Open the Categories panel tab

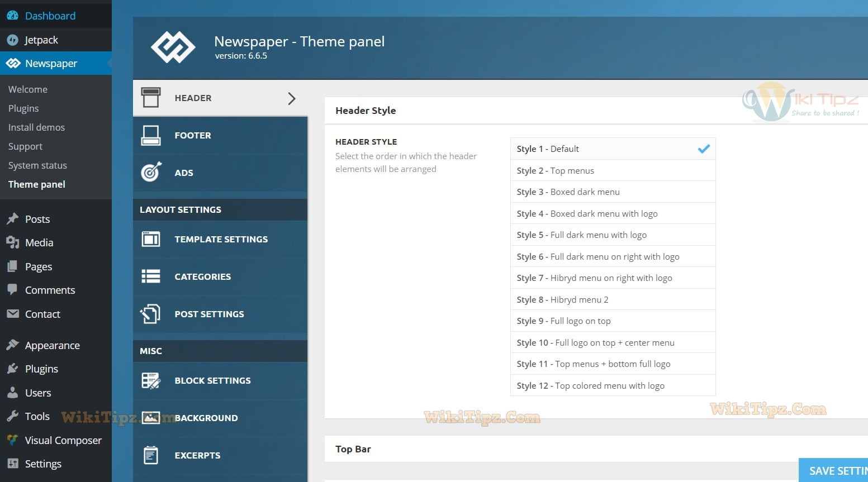(x=220, y=276)
